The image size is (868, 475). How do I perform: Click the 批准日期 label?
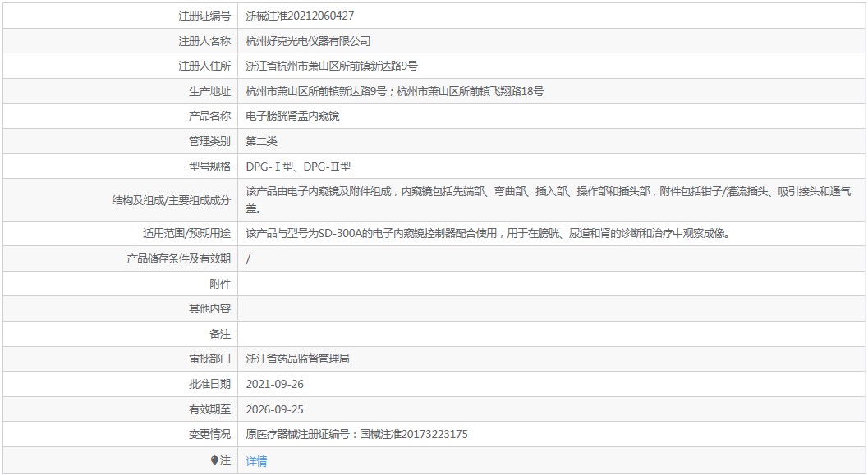(209, 384)
